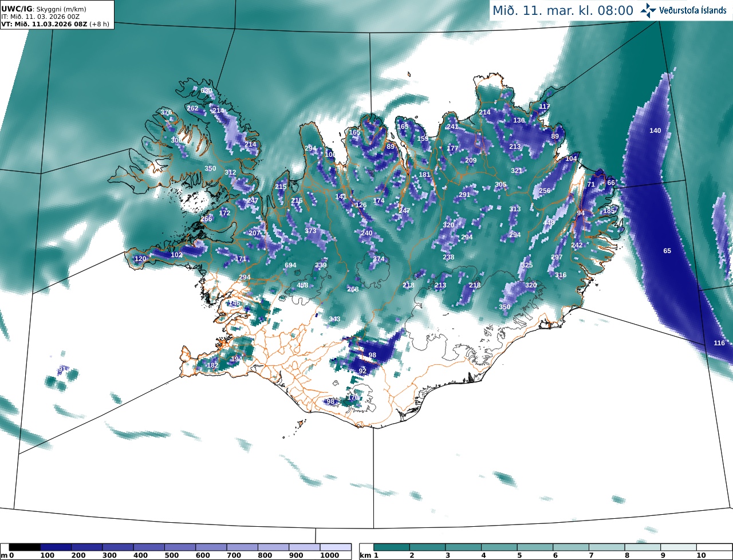Click the 297 visibility value
The image size is (733, 560).
pos(557,257)
